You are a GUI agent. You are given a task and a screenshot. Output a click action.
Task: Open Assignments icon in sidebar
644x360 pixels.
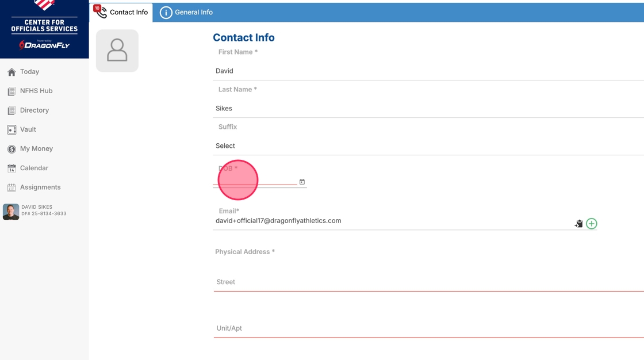click(x=11, y=187)
